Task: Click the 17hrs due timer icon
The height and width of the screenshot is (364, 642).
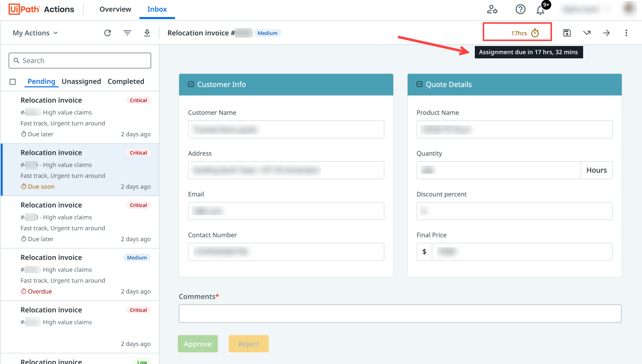Action: tap(535, 33)
